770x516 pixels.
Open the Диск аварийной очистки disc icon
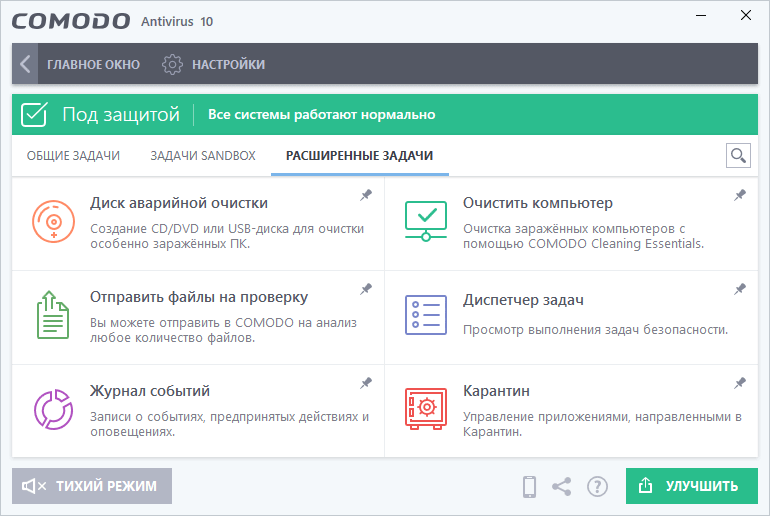pyautogui.click(x=54, y=221)
